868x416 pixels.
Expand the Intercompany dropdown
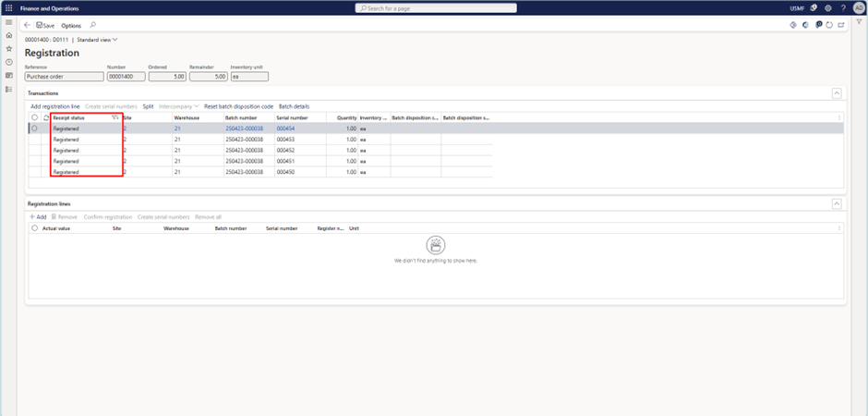click(179, 106)
